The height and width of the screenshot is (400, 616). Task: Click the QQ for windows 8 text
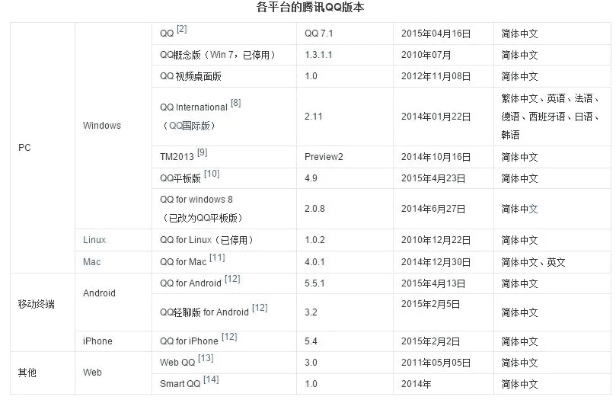[x=196, y=200]
